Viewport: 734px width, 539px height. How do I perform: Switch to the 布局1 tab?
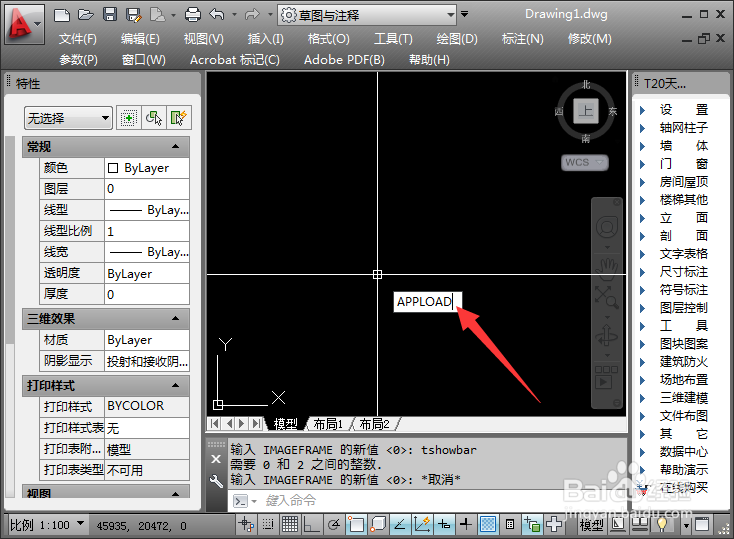click(x=328, y=424)
